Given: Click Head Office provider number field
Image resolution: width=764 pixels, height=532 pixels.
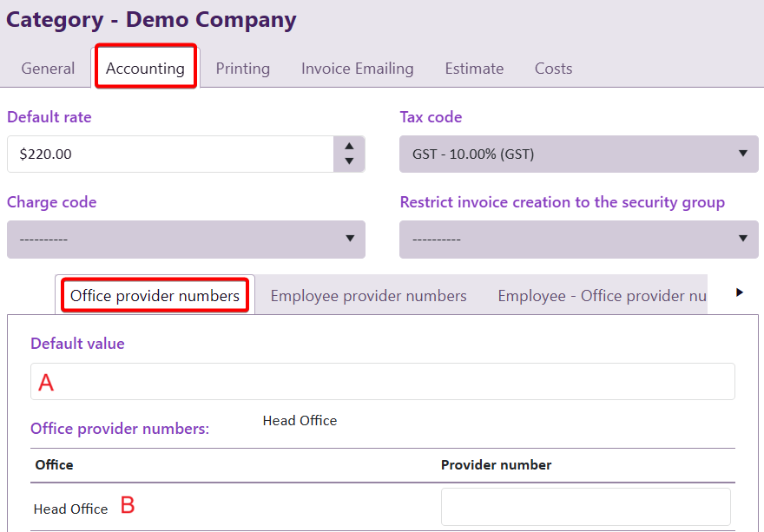Looking at the screenshot, I should point(585,507).
